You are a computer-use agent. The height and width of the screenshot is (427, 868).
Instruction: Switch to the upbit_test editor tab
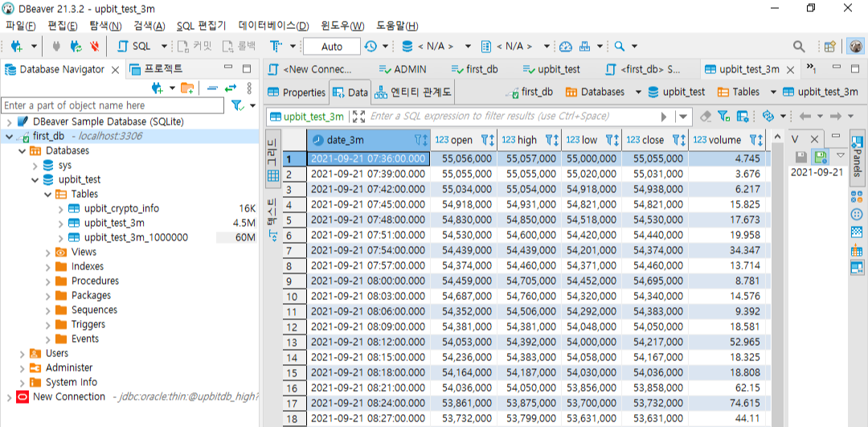552,69
